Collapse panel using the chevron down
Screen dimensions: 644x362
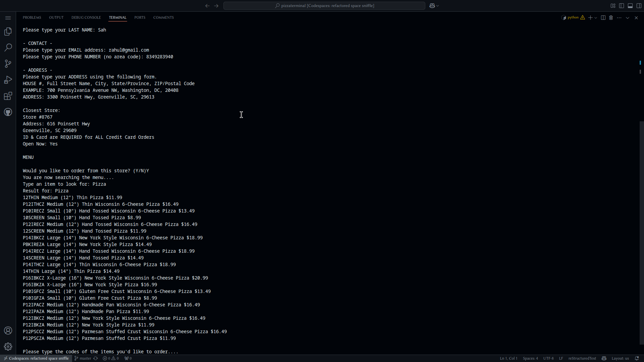pos(628,18)
